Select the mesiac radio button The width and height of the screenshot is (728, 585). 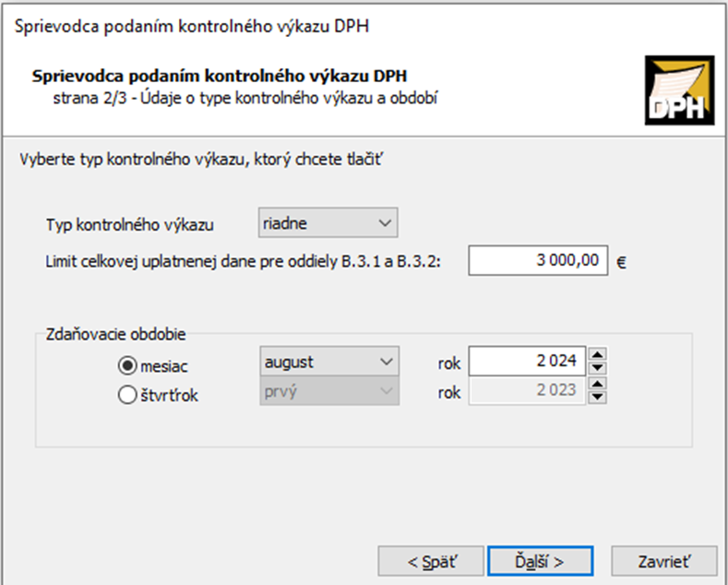point(128,364)
